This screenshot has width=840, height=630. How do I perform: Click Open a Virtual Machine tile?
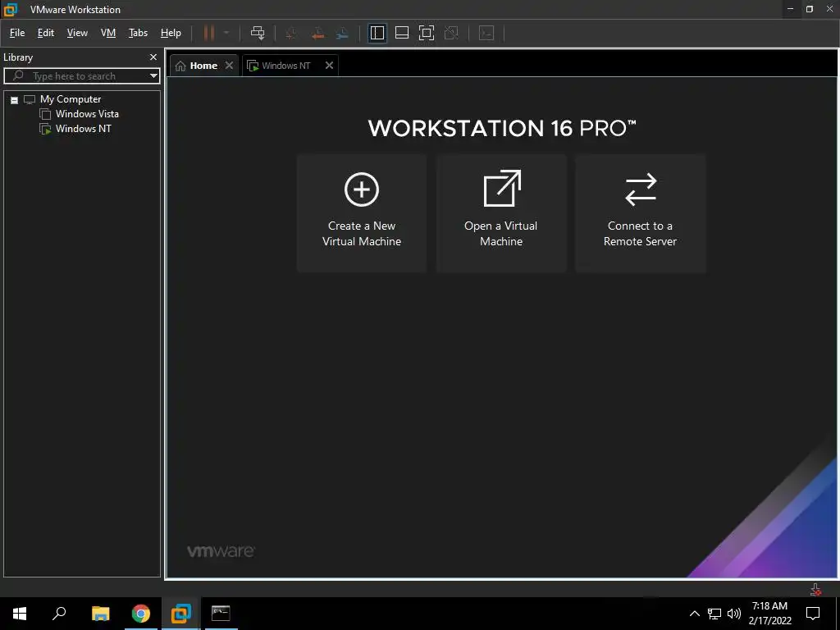(x=501, y=213)
